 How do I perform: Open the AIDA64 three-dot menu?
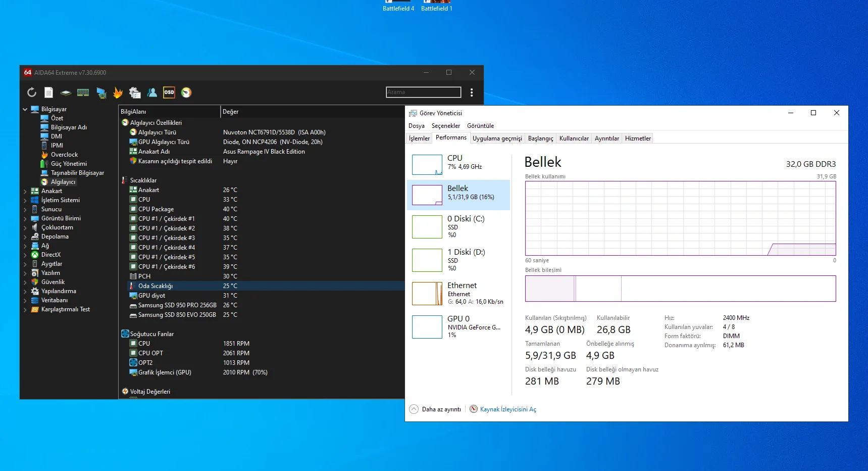(472, 92)
